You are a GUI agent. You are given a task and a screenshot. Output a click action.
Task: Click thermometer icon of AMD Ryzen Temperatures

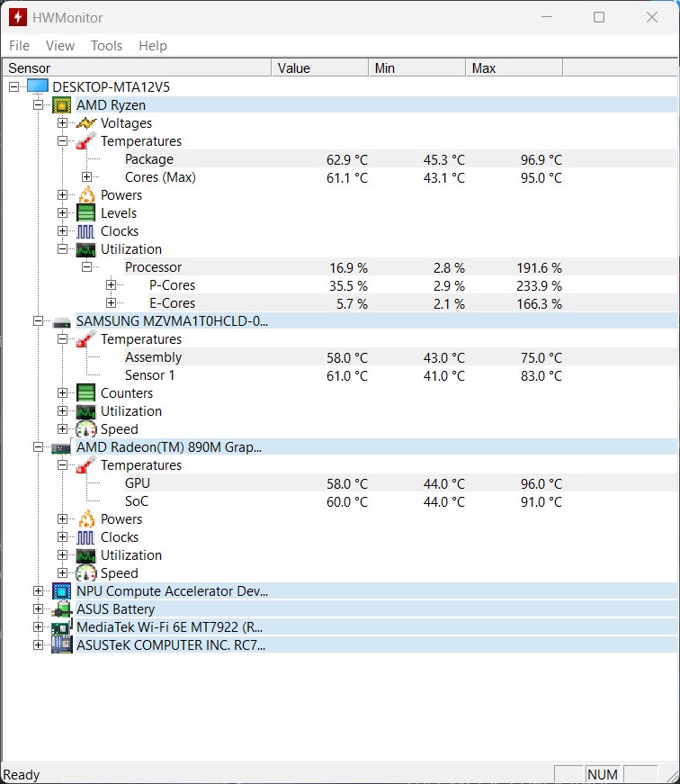coord(86,141)
